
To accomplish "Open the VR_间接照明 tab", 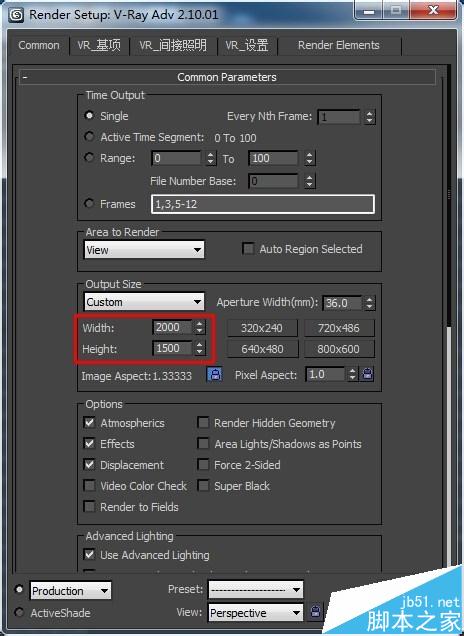I will 173,45.
